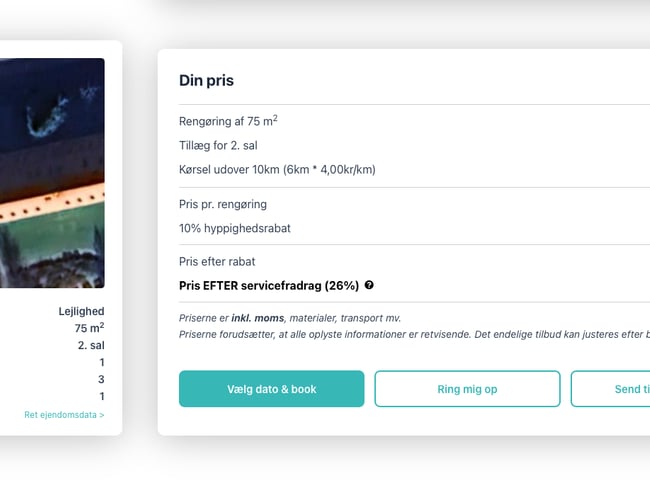Screen dimensions: 650x500
Task: Click the '2. sal' value under the photo
Action: click(x=91, y=345)
